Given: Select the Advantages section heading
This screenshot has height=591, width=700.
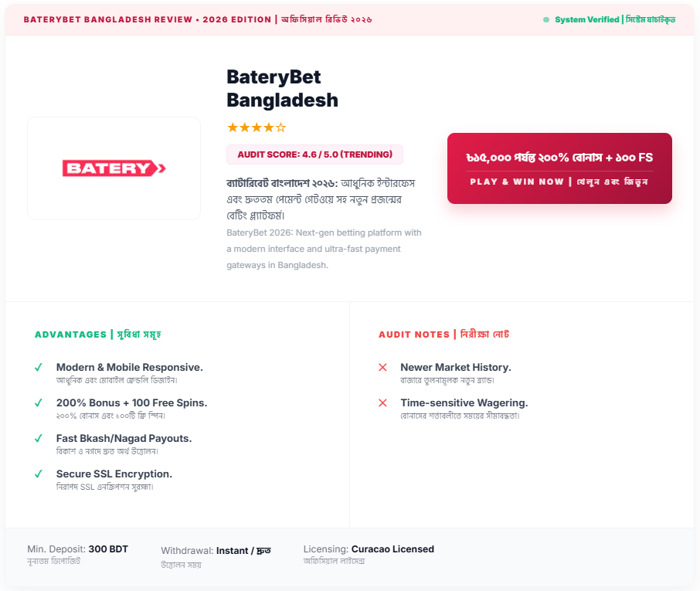Looking at the screenshot, I should [97, 335].
